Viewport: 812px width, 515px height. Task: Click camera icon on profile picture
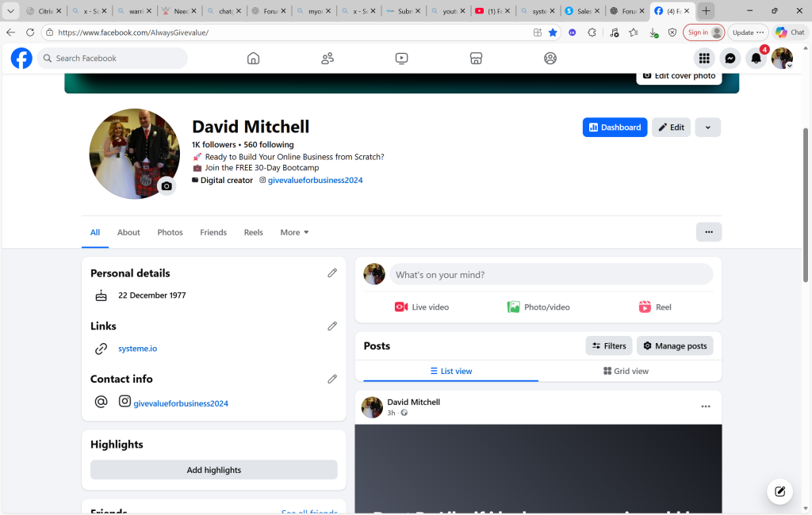point(167,186)
